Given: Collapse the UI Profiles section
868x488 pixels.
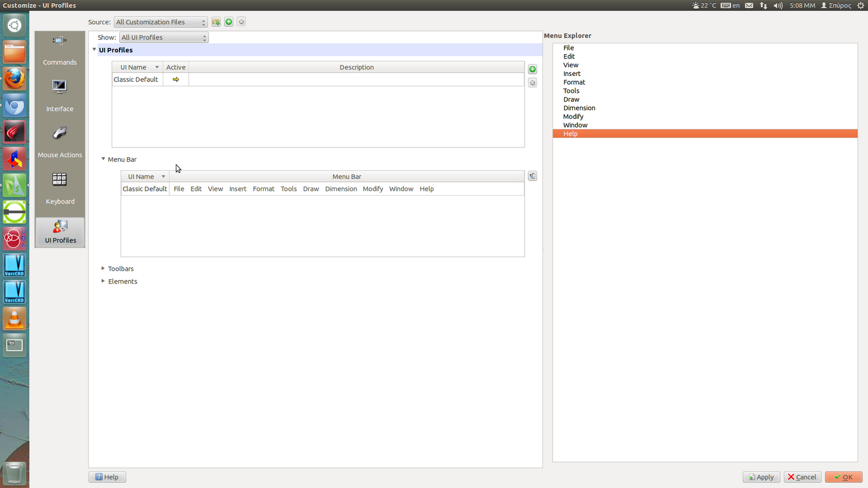Looking at the screenshot, I should (x=94, y=50).
